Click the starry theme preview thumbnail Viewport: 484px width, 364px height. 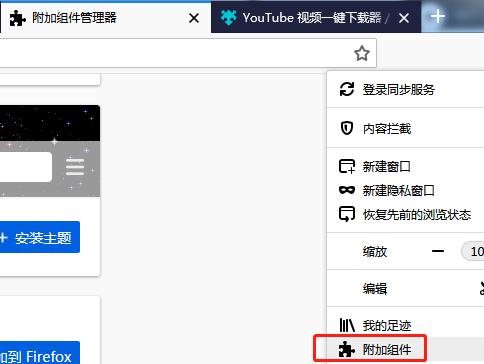pyautogui.click(x=50, y=151)
